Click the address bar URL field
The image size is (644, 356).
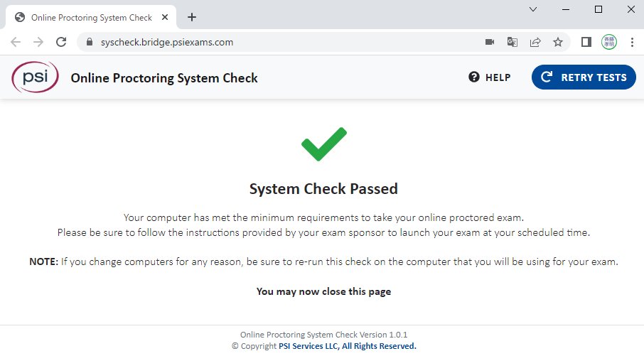(284, 42)
